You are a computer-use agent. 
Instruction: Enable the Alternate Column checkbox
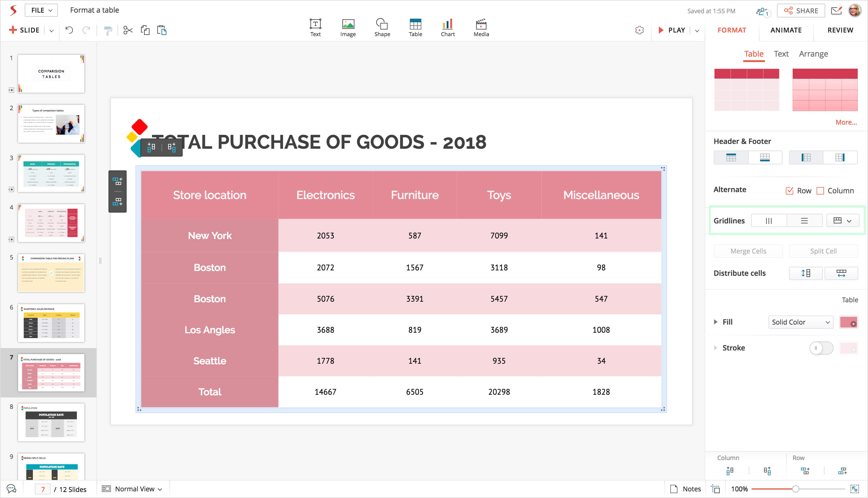820,191
